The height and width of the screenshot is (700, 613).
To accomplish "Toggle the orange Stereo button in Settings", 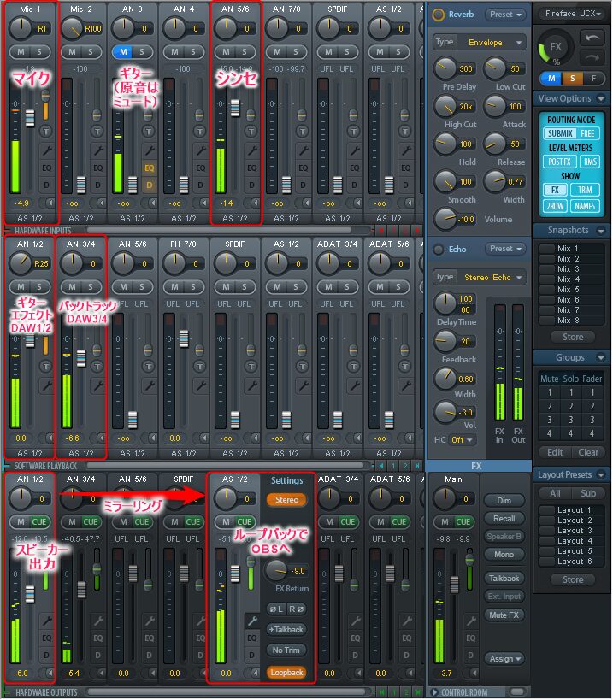I will click(286, 499).
